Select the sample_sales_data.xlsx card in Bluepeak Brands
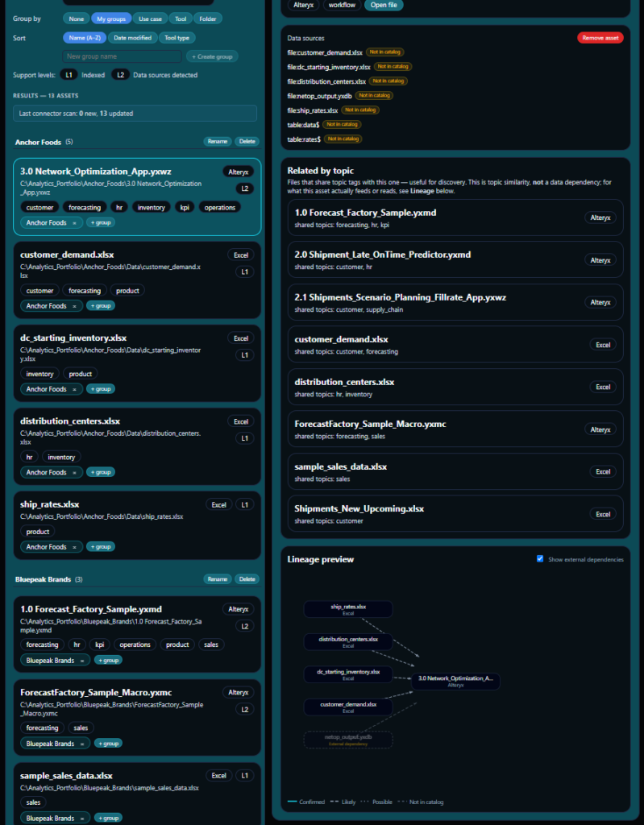The height and width of the screenshot is (825, 644). [x=137, y=794]
